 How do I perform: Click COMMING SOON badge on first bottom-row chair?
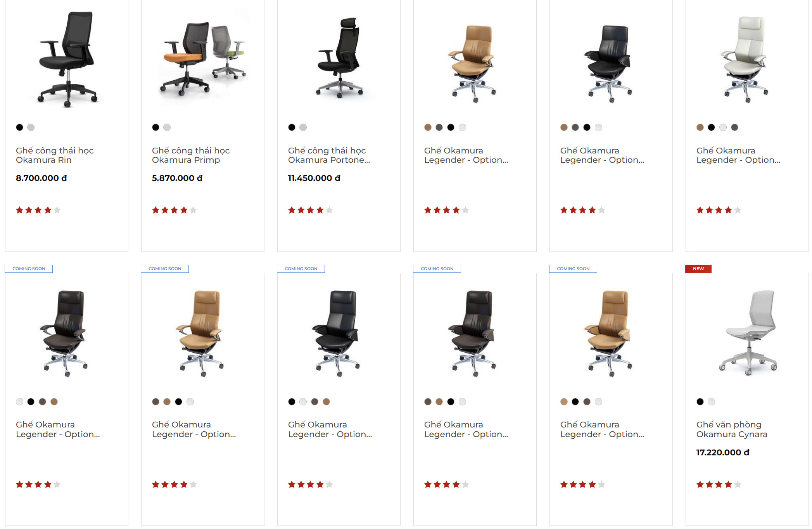(29, 269)
